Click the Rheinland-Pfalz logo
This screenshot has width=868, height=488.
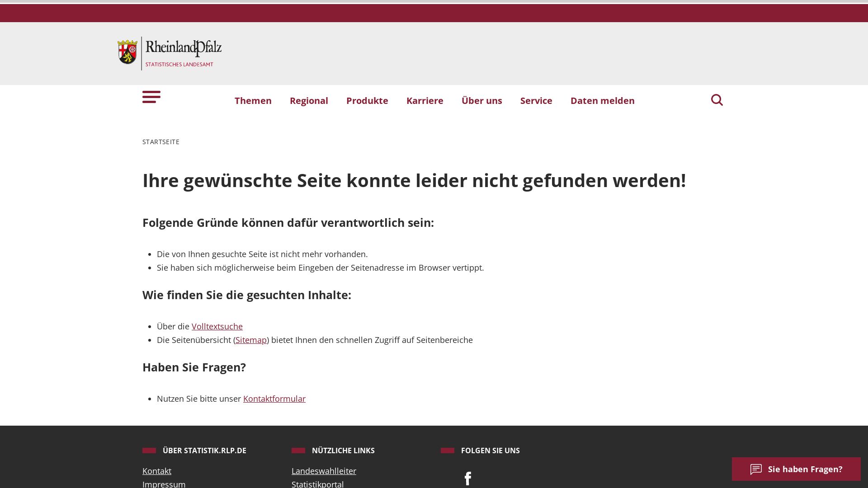170,53
